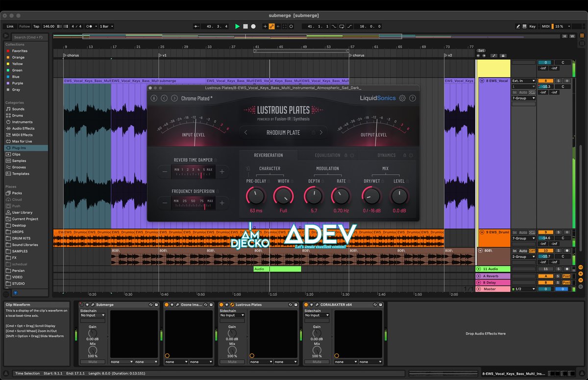
Task: Toggle the Lustrous Plates device power button
Action: 221,305
